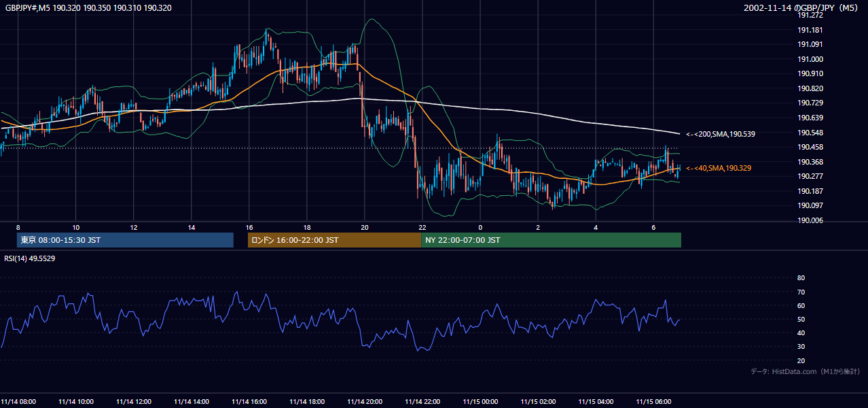Click price axis value 190.910

[810, 73]
